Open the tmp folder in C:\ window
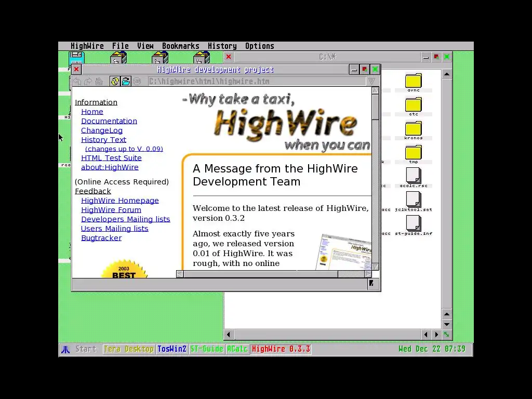The width and height of the screenshot is (532, 399). point(413,154)
